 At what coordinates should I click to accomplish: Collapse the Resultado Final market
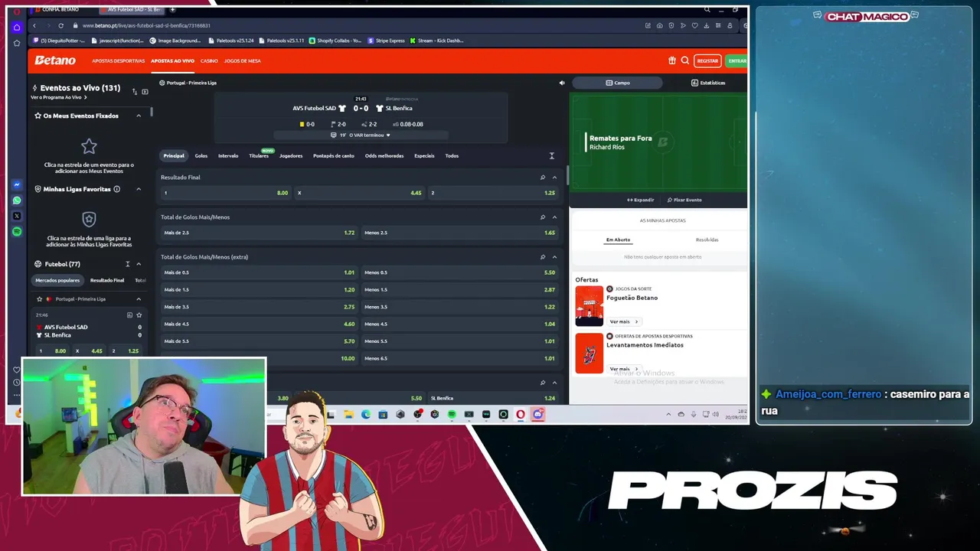[554, 178]
